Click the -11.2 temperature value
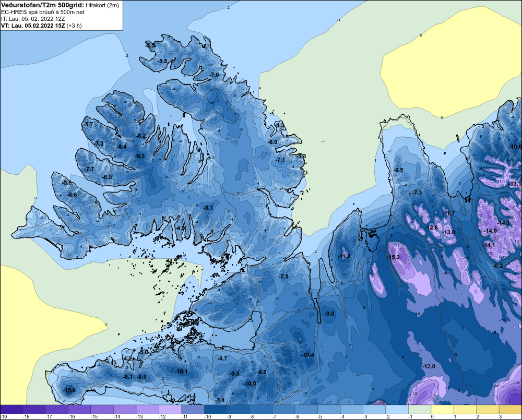The image size is (522, 420). [x=344, y=256]
